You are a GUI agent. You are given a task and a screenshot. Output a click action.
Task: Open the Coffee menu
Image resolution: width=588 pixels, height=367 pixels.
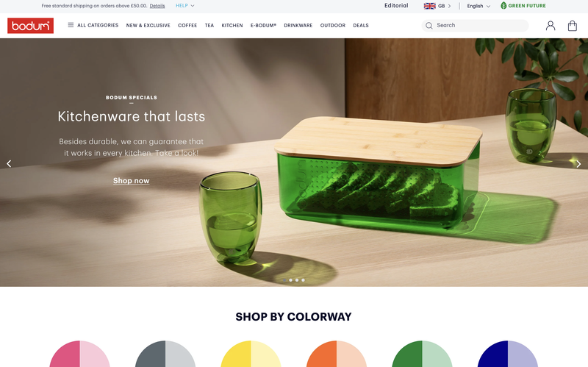[187, 26]
